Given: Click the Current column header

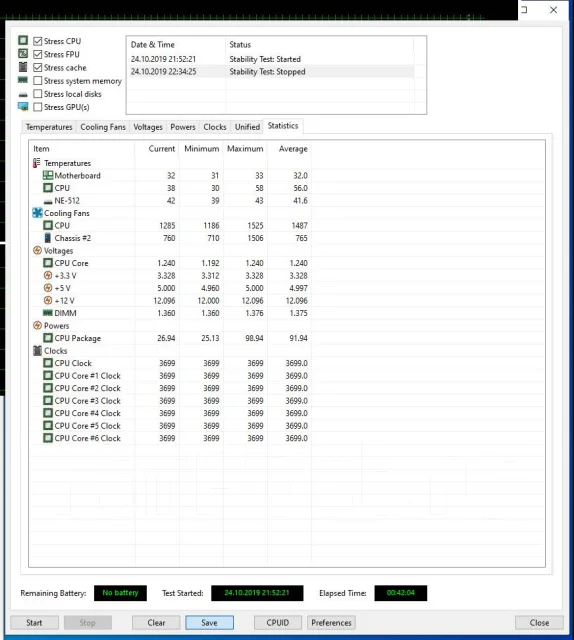Looking at the screenshot, I should pyautogui.click(x=157, y=149).
